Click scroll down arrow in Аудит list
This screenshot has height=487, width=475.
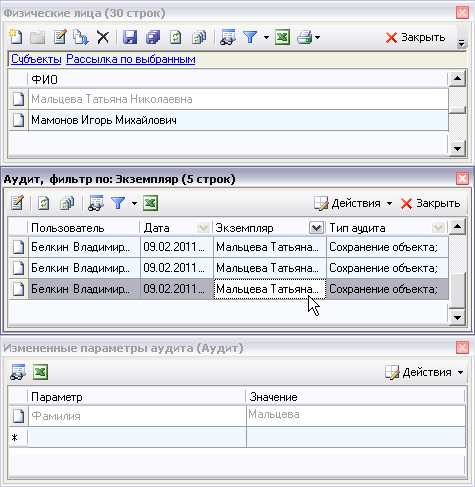[x=457, y=318]
